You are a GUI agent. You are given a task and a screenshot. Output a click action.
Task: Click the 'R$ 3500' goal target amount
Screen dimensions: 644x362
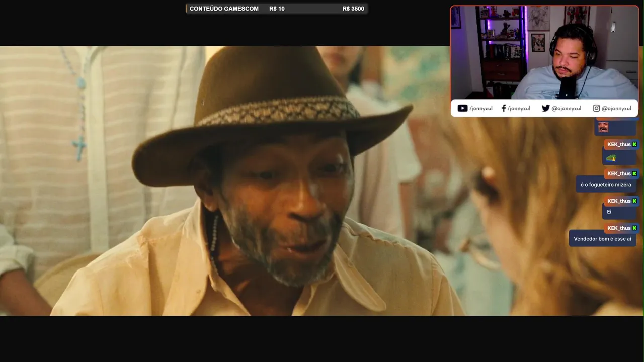point(353,9)
